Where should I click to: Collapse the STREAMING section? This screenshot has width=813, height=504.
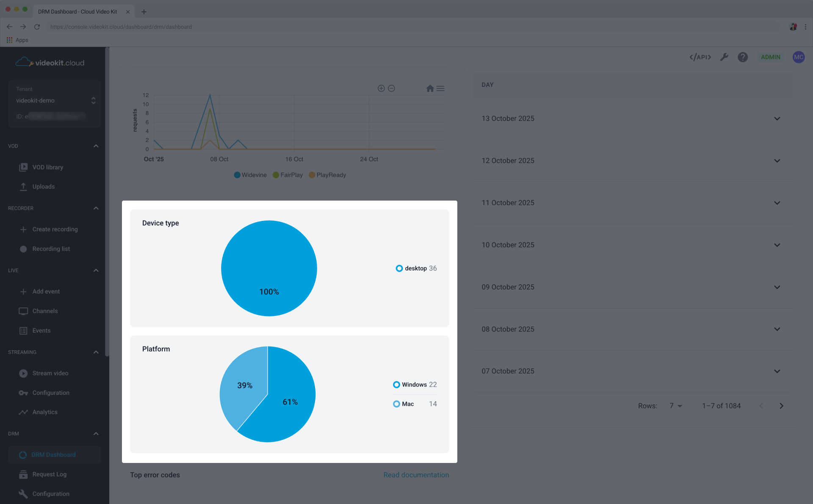pyautogui.click(x=96, y=352)
